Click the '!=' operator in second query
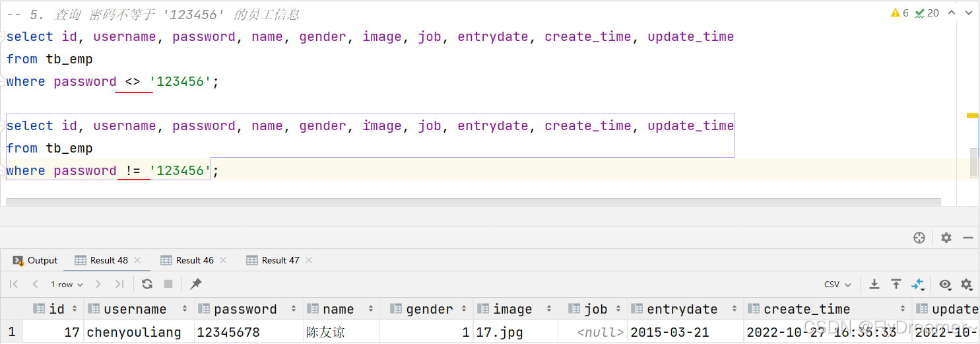The width and height of the screenshot is (980, 344). (x=133, y=171)
